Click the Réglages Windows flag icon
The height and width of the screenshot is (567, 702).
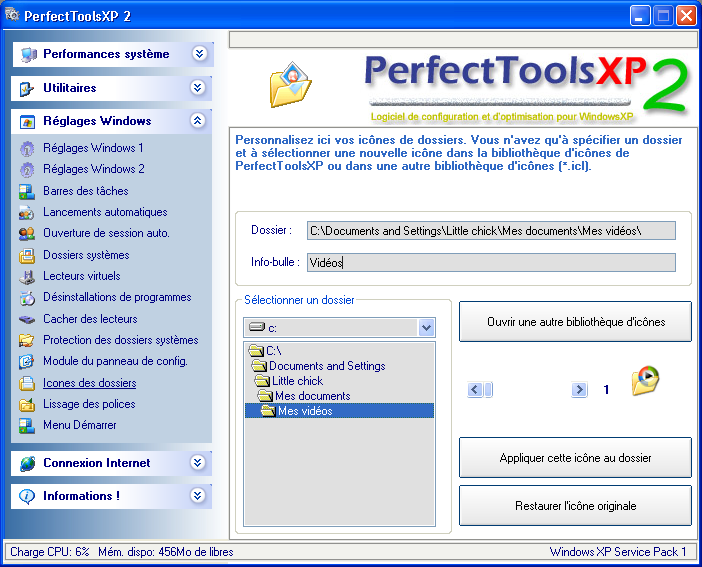27,121
